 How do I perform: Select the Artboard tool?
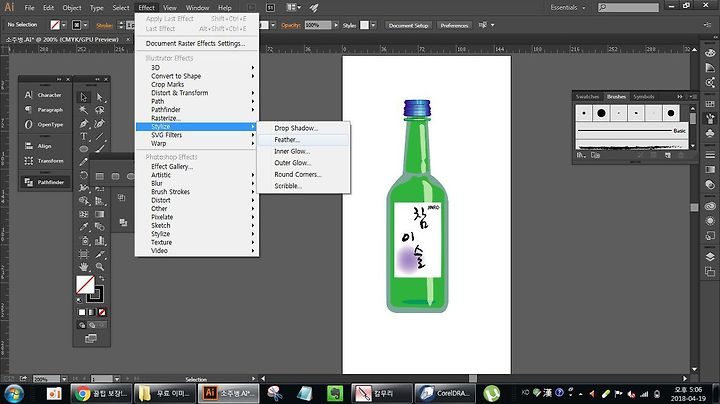tap(84, 254)
